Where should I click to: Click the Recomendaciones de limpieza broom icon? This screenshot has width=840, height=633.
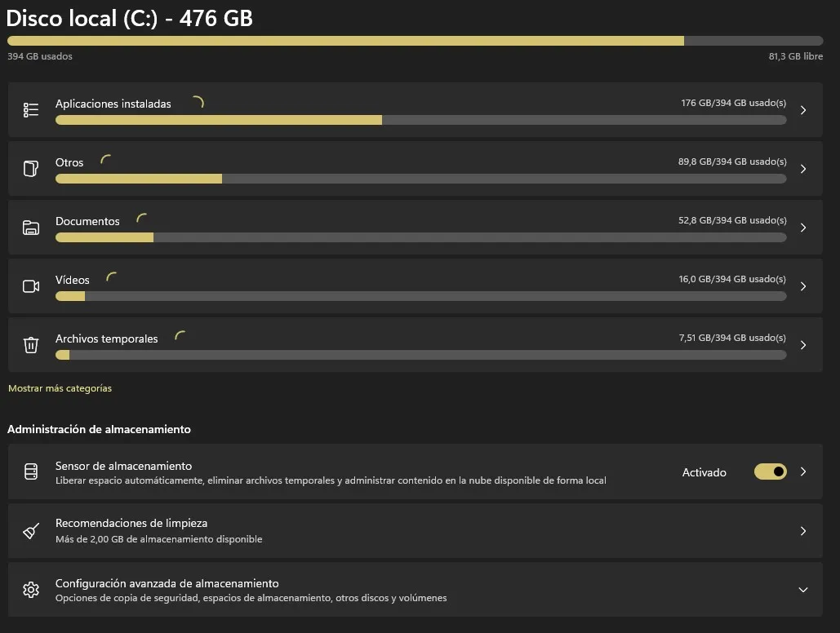(31, 531)
